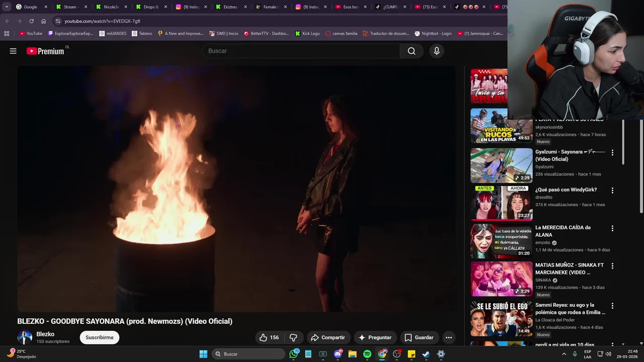The image size is (644, 362).
Task: Click the browser address bar URL
Action: pyautogui.click(x=103, y=21)
